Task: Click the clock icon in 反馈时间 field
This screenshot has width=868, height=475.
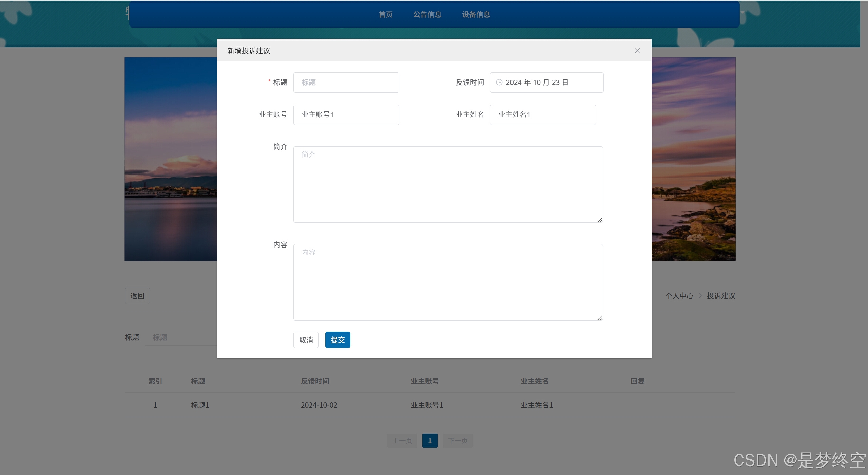Action: click(499, 83)
